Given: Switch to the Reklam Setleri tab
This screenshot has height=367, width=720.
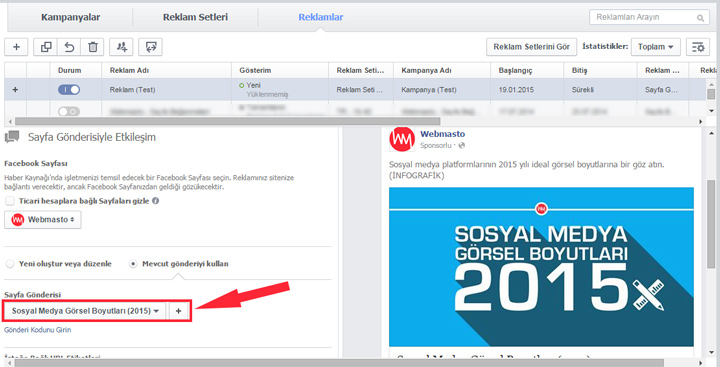Looking at the screenshot, I should coord(195,17).
